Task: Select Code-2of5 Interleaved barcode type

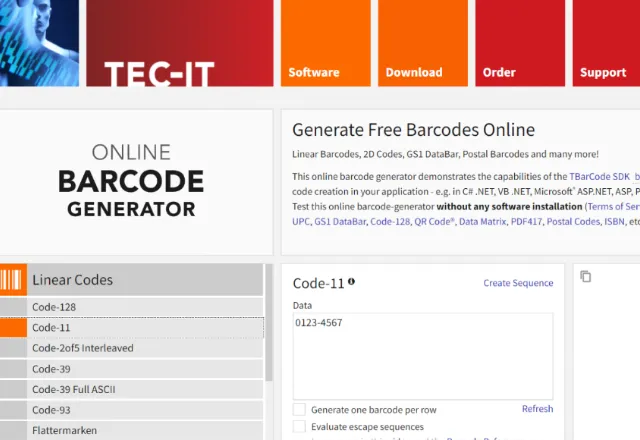Action: point(131,348)
